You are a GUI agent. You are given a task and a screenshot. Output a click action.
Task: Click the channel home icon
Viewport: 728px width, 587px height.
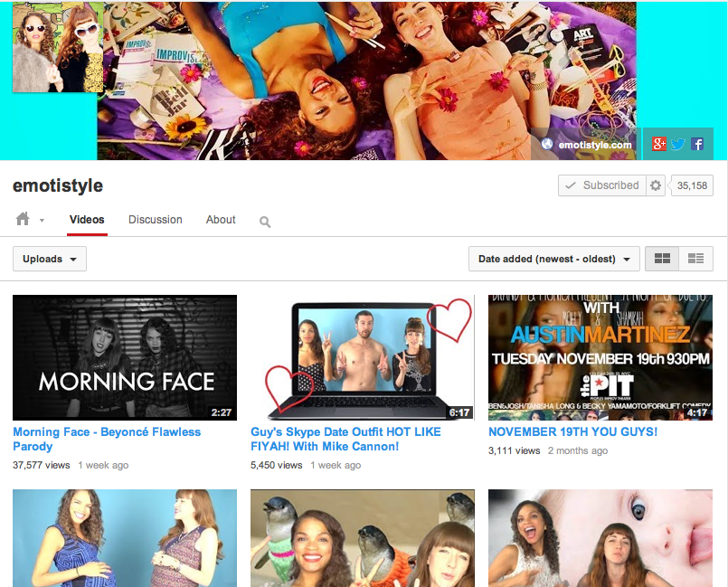(23, 219)
